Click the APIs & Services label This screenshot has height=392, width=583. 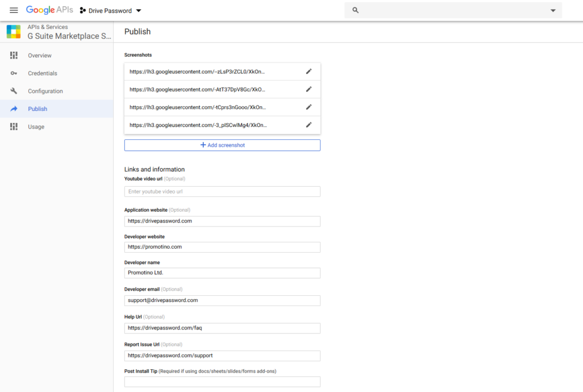click(x=48, y=27)
